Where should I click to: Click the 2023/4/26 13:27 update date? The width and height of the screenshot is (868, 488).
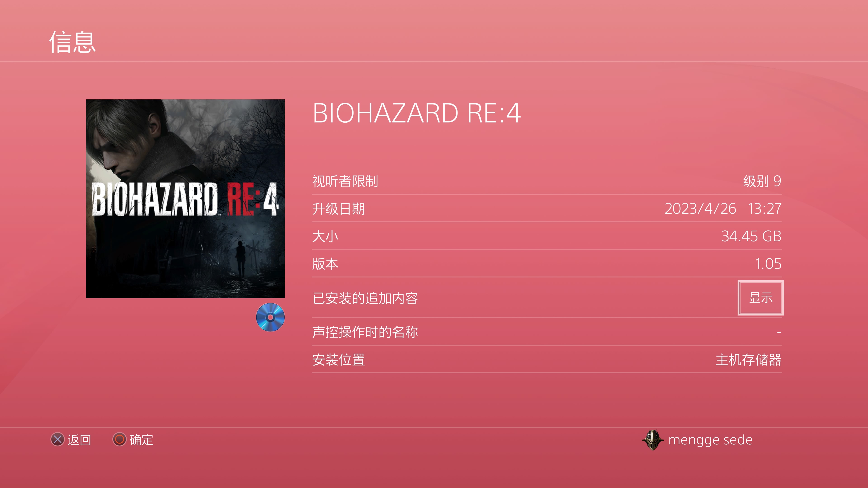point(723,209)
